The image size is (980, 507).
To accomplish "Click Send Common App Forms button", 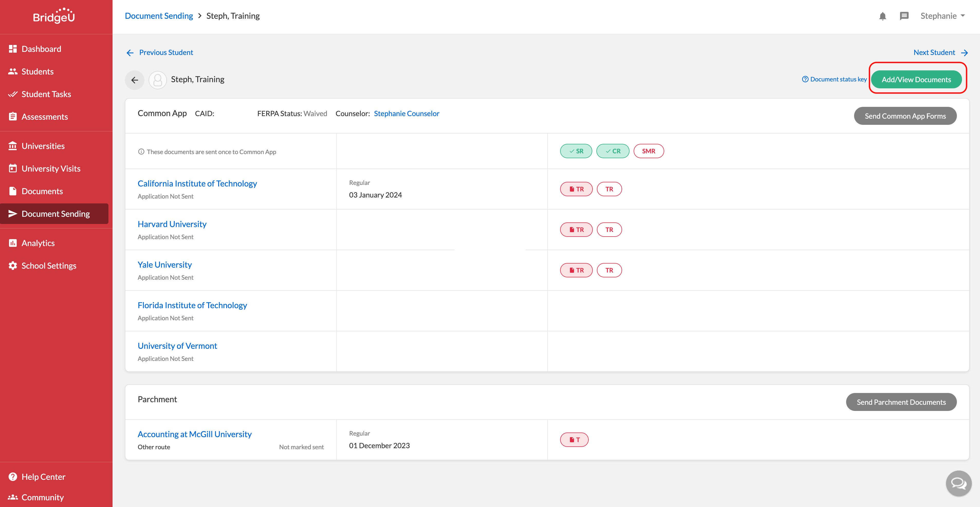I will [905, 116].
